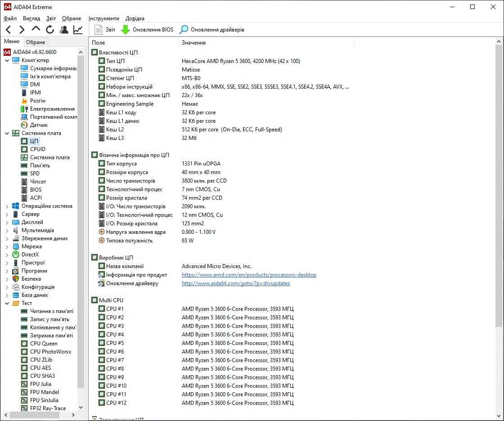Open the Обране menu in menu bar
Viewport: 504px width, 421px height.
coord(72,18)
